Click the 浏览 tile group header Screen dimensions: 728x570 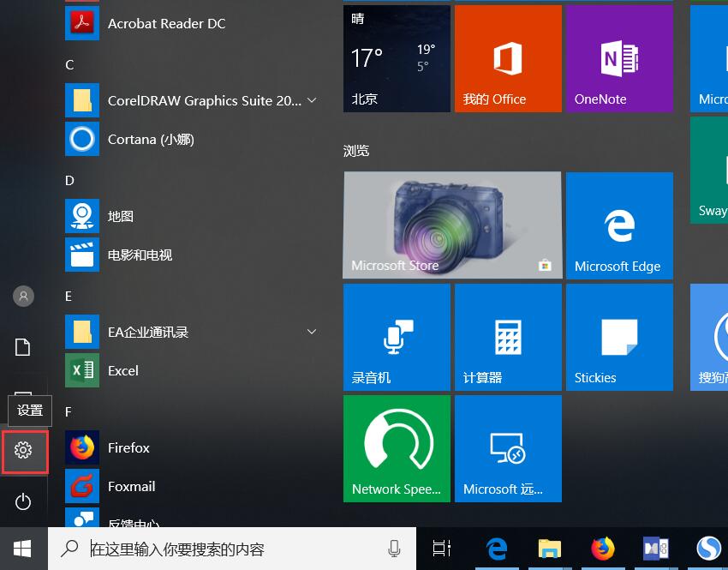(x=356, y=151)
